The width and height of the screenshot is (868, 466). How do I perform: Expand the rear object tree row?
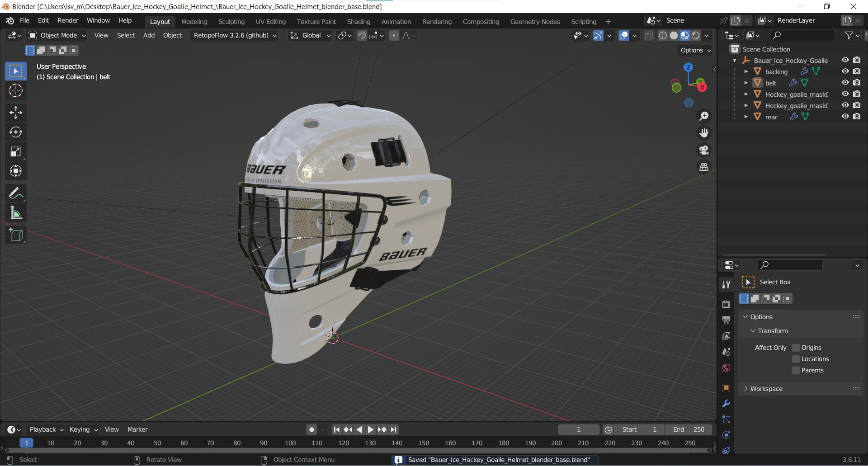746,117
